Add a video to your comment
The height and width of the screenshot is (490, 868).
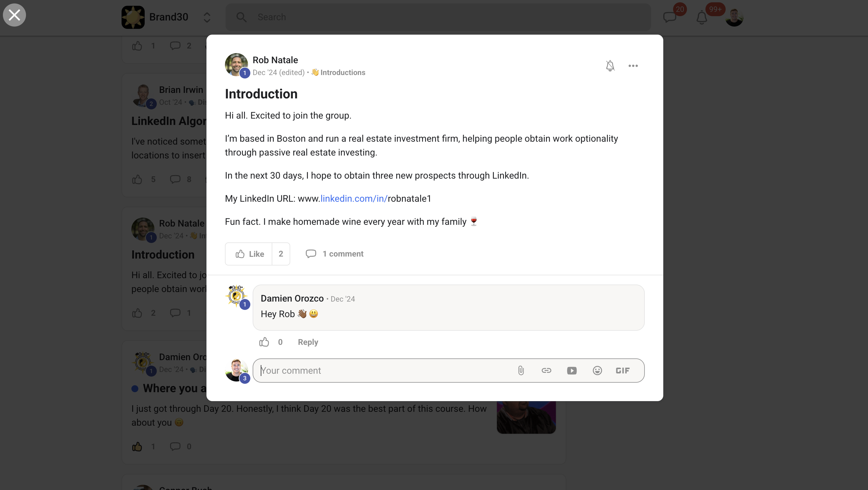[x=572, y=370]
